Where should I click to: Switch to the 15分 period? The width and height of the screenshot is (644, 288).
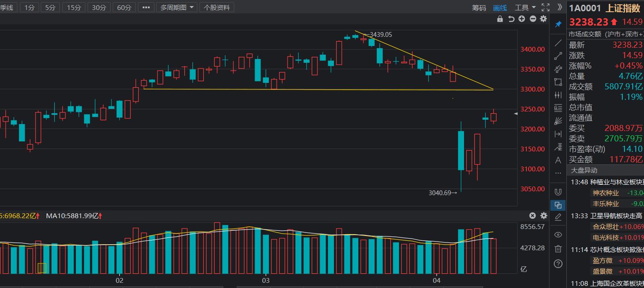click(x=74, y=7)
